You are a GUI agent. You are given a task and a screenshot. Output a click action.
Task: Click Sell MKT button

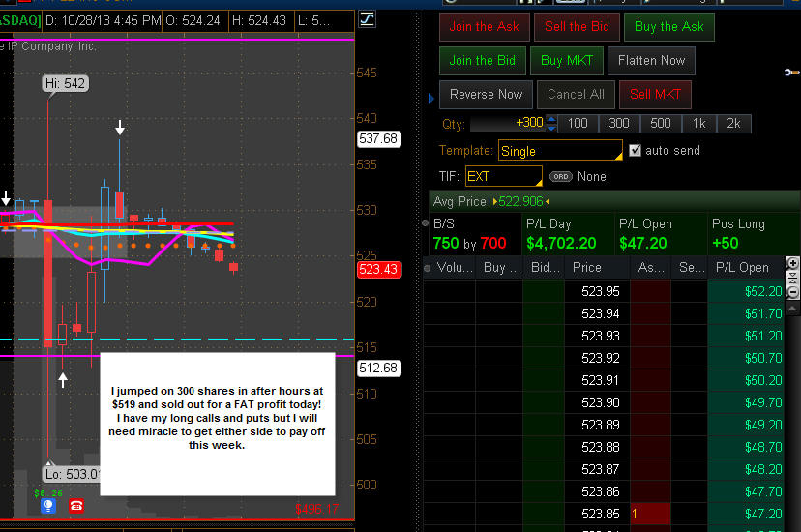(x=655, y=95)
